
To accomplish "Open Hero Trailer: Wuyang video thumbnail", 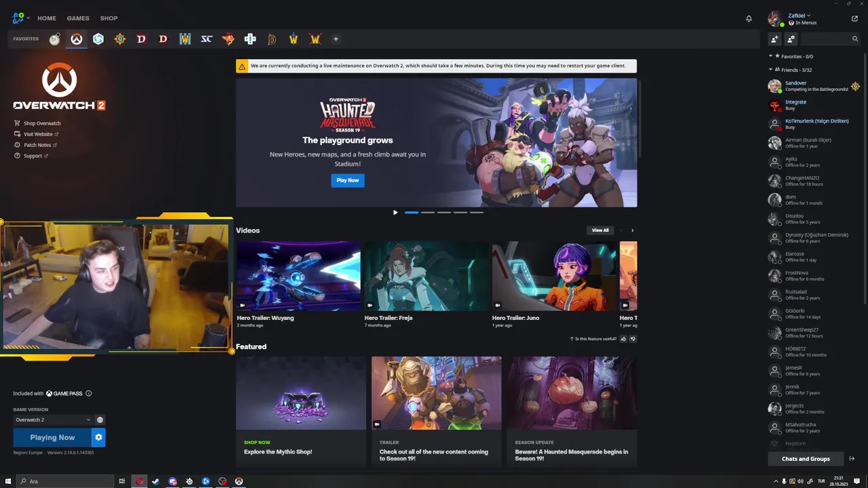I will pos(298,277).
